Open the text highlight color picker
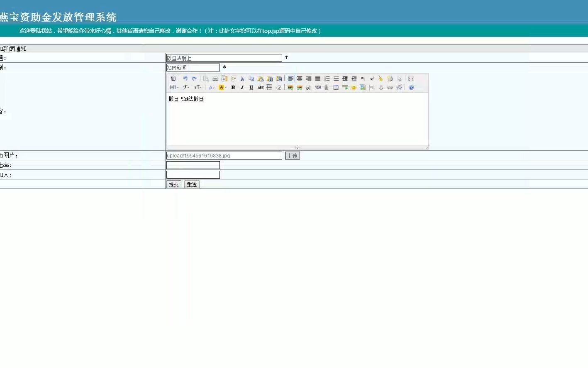The width and height of the screenshot is (588, 368). coord(222,87)
